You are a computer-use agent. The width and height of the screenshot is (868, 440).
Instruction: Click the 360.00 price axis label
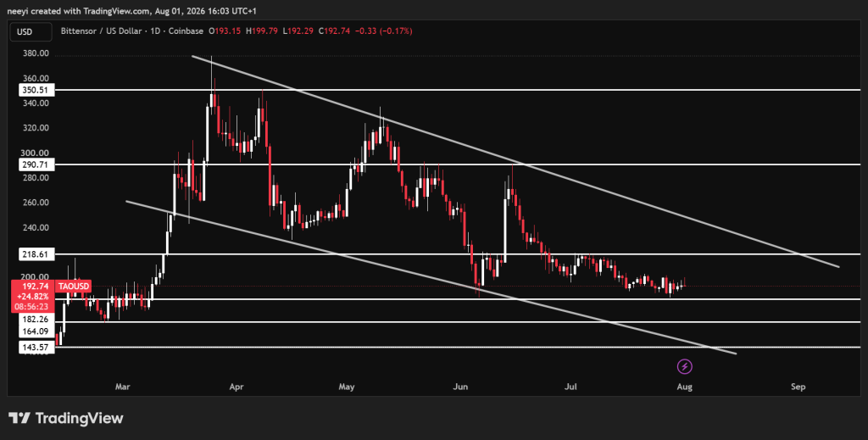(36, 79)
